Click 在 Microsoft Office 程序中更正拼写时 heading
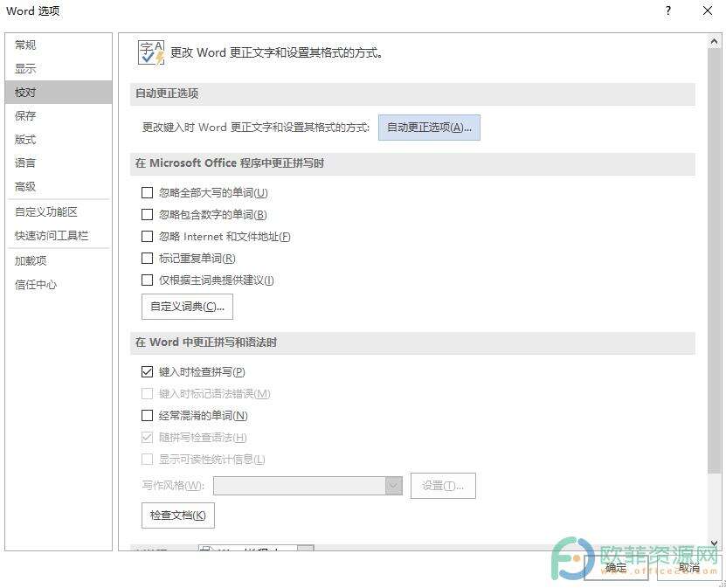The image size is (726, 588). click(230, 163)
